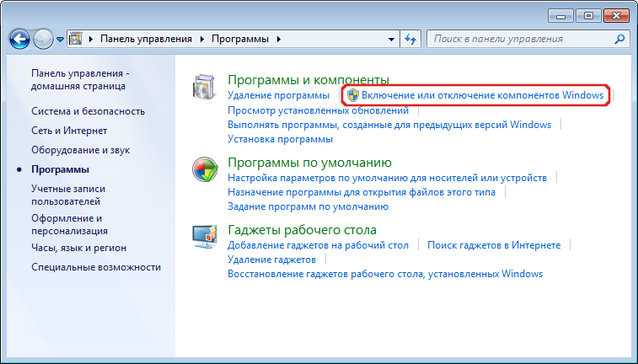The image size is (638, 364).
Task: Click the magnifier search icon
Action: (619, 39)
